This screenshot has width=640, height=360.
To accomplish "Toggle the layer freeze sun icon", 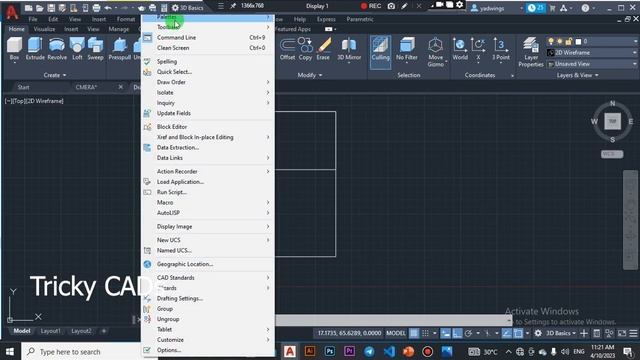I will click(560, 41).
